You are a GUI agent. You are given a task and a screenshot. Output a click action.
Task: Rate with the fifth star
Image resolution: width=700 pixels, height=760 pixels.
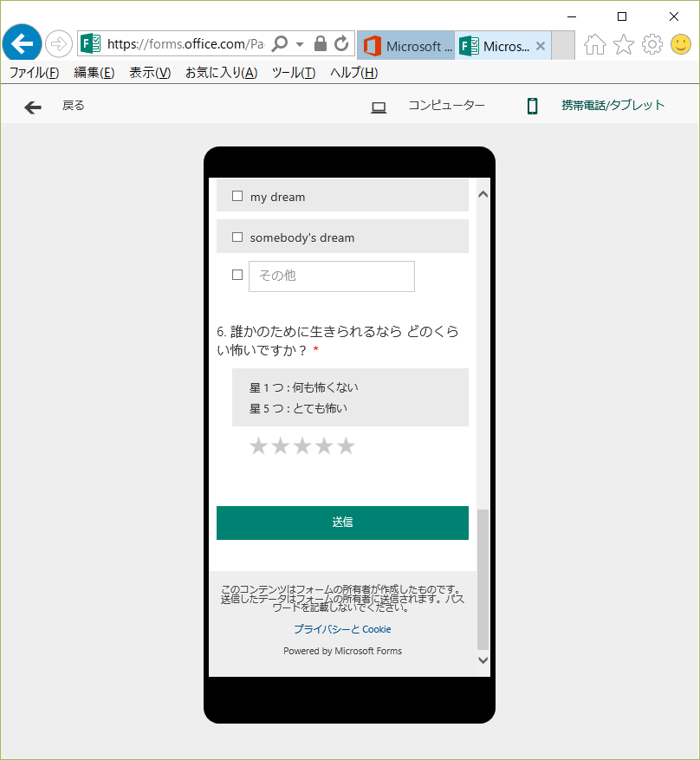(347, 446)
